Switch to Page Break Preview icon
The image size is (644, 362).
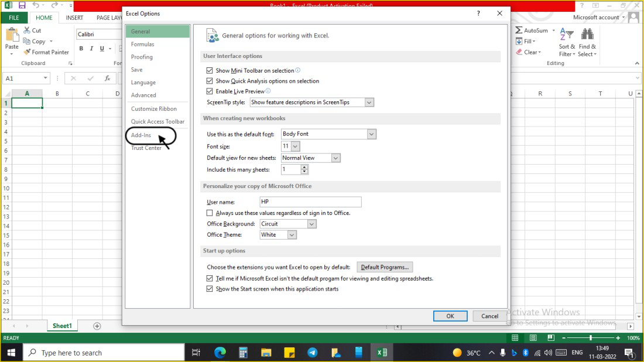pyautogui.click(x=551, y=338)
